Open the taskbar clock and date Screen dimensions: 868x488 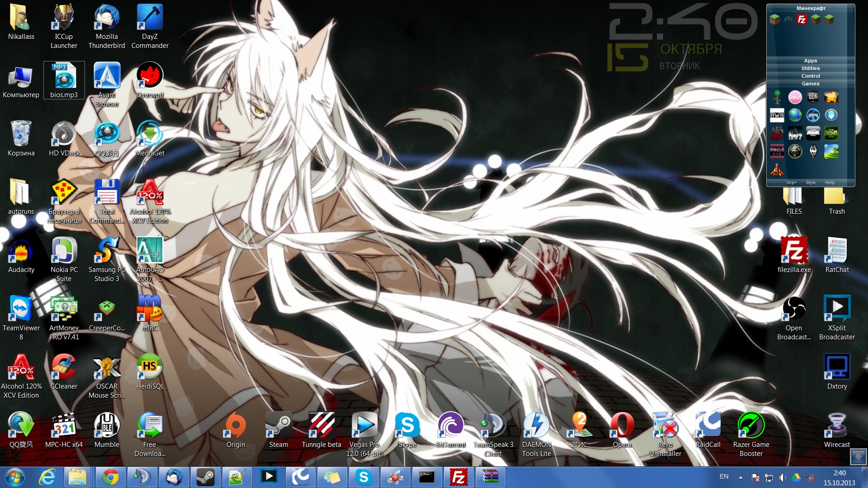(839, 478)
